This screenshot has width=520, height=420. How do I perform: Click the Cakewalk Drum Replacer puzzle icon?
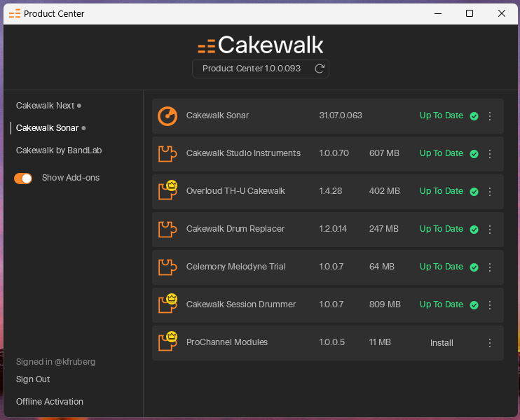point(167,229)
